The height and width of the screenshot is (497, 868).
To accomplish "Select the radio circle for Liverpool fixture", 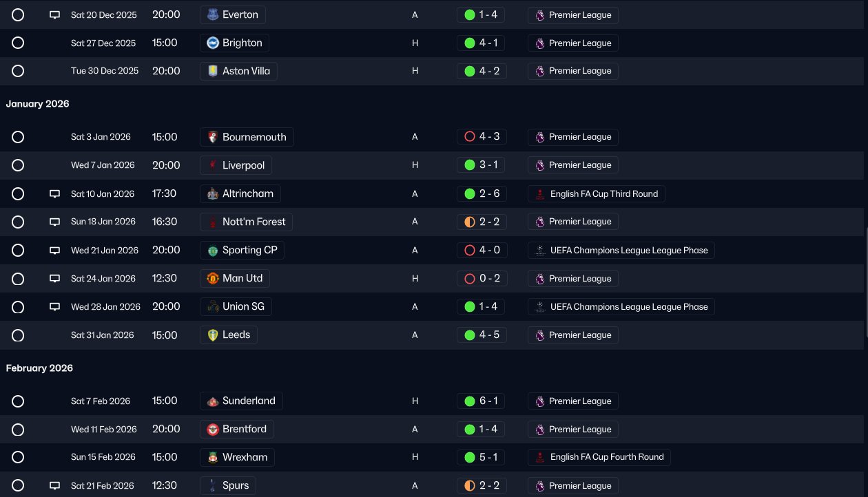I will click(x=18, y=165).
